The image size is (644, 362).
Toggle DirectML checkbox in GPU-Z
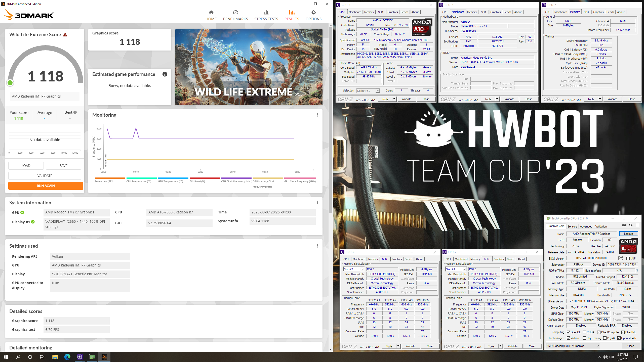(623, 332)
